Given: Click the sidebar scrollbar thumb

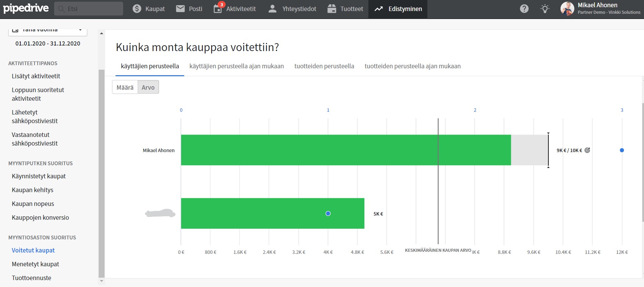Looking at the screenshot, I should point(101,174).
